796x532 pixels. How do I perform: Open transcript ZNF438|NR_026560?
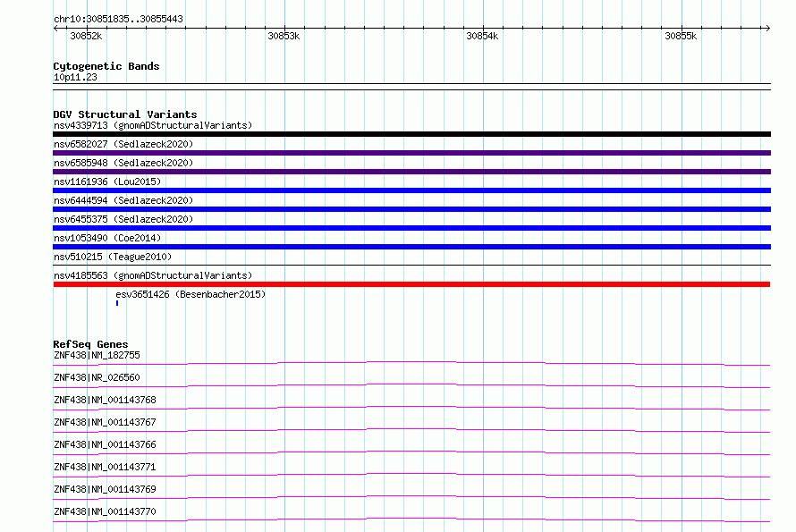point(97,377)
